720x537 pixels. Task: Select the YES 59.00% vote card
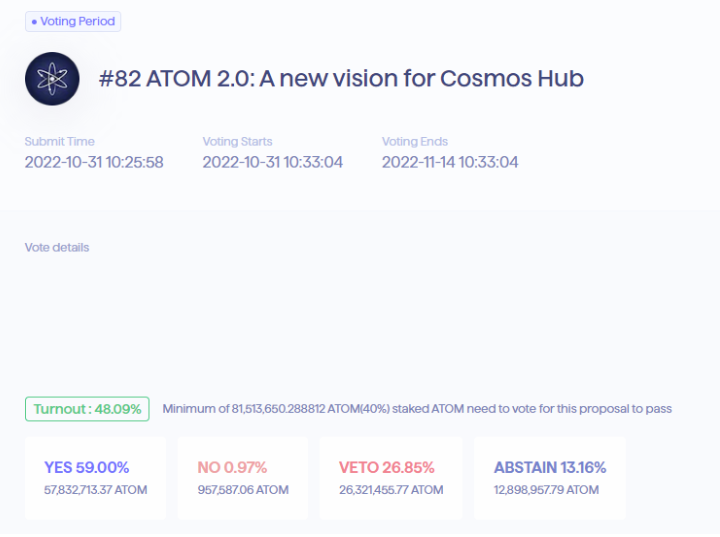[96, 478]
